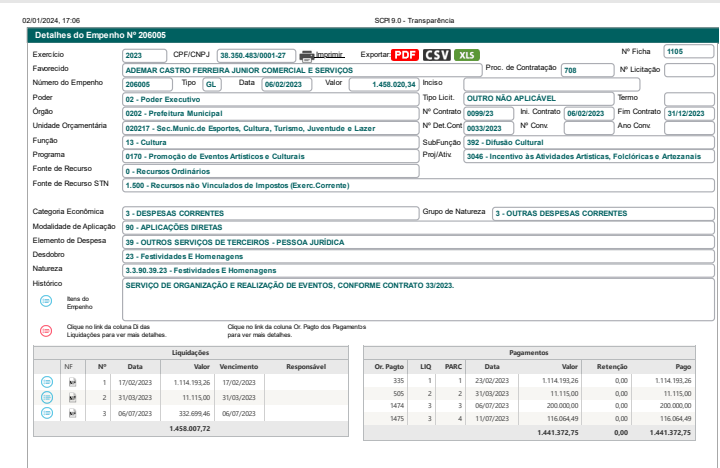This screenshot has height=468, width=720.
Task: Select the Favorecido name field
Action: pyautogui.click(x=298, y=70)
